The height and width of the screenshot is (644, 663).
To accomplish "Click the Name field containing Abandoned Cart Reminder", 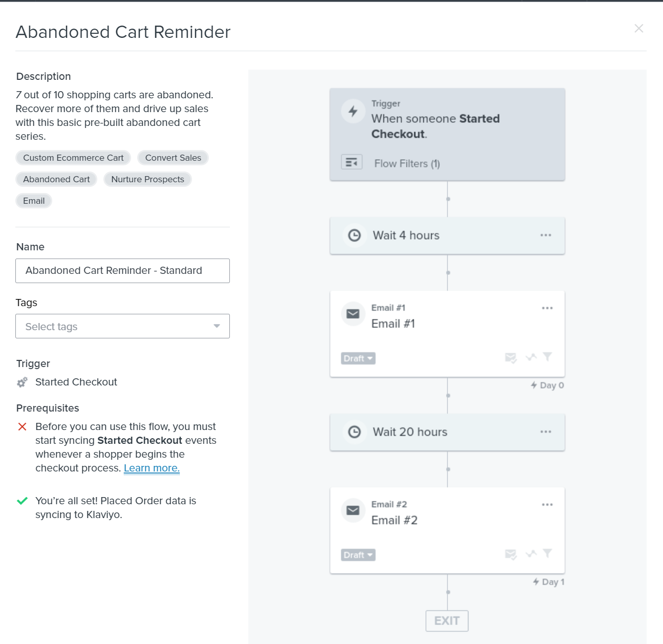I will click(x=122, y=270).
